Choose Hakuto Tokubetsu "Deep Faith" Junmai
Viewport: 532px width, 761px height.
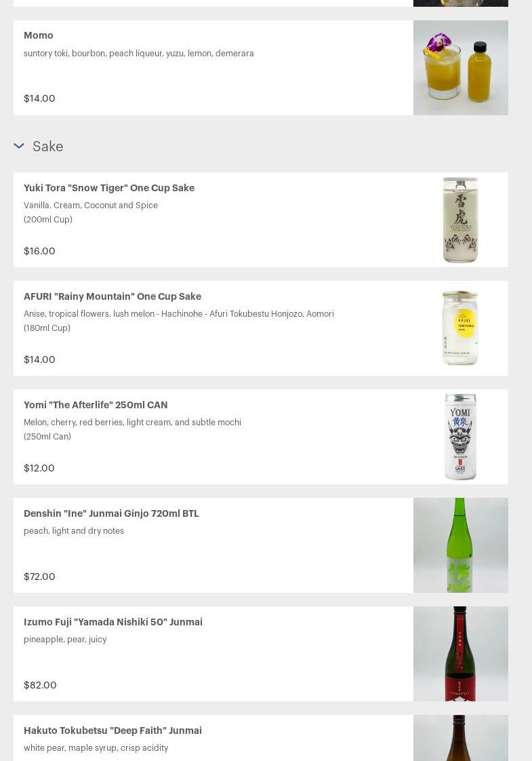tap(112, 730)
